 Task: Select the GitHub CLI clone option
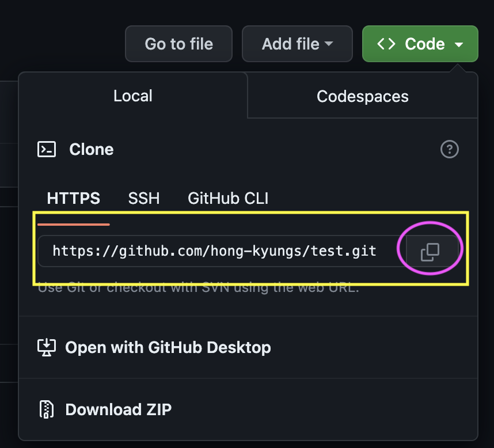pyautogui.click(x=228, y=199)
